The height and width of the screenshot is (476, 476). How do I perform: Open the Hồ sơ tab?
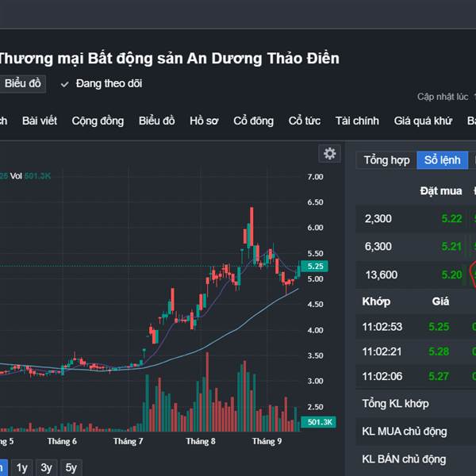pyautogui.click(x=204, y=121)
